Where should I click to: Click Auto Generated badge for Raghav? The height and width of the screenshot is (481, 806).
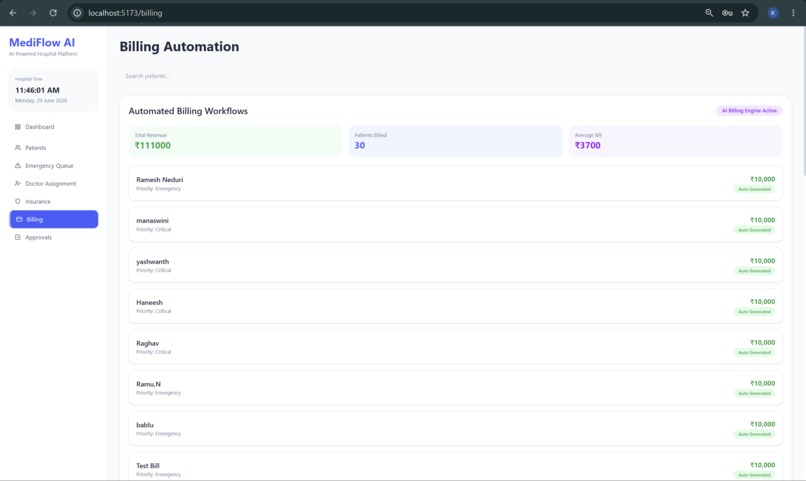(754, 353)
